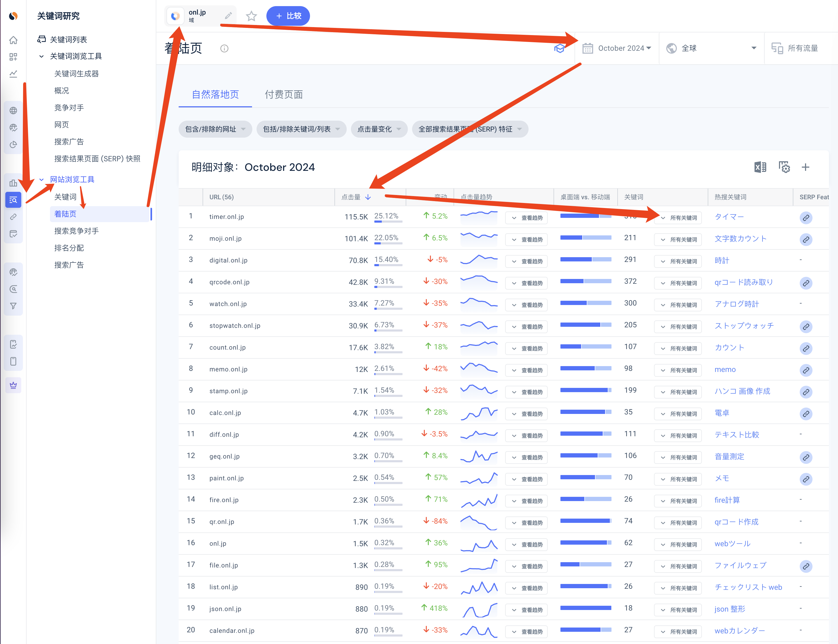Open 排名分配 in sidebar menu
The height and width of the screenshot is (644, 838).
click(69, 248)
